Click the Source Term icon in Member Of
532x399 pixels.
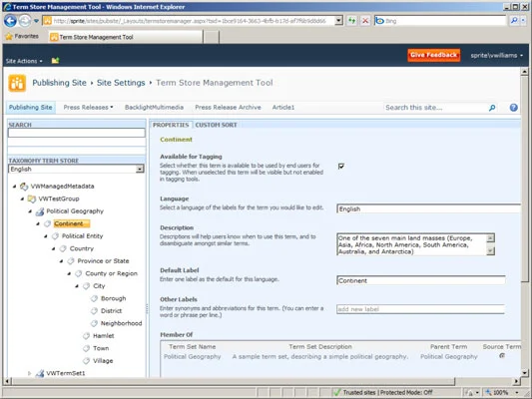click(x=502, y=355)
